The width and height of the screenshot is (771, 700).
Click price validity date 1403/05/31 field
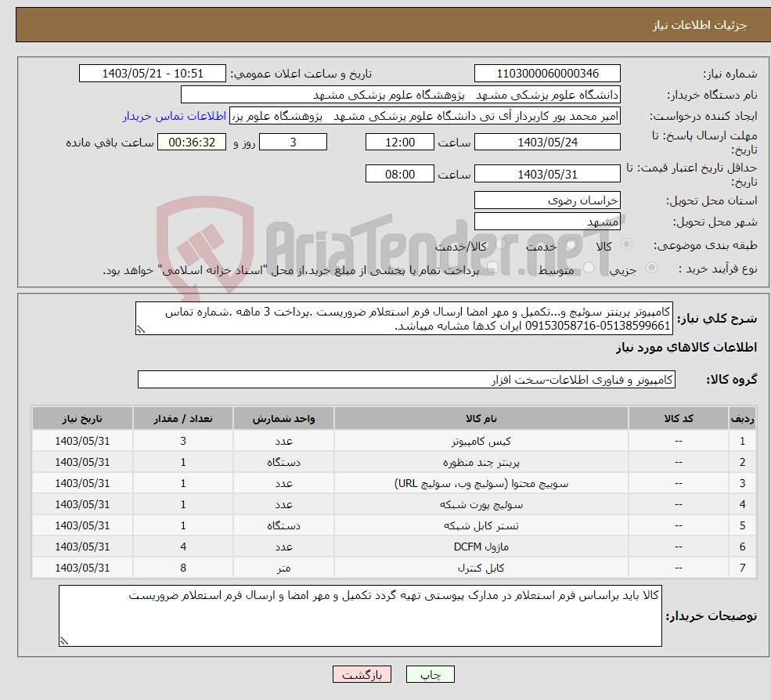(x=547, y=174)
